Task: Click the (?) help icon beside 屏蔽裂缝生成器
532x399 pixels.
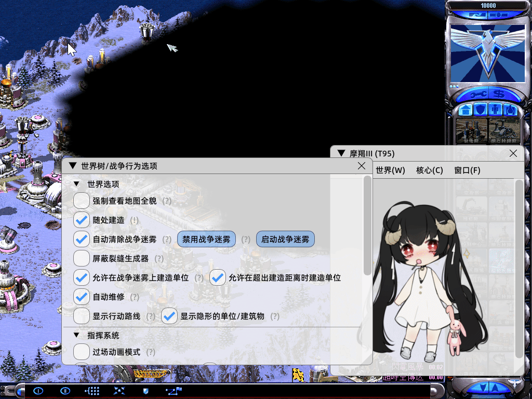Action: [x=159, y=259]
